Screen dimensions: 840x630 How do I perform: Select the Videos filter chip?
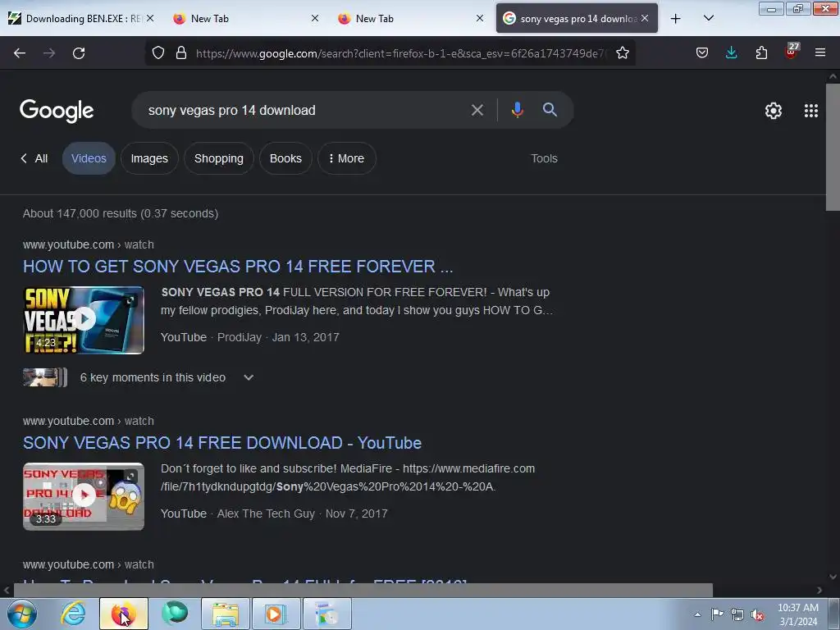(89, 158)
